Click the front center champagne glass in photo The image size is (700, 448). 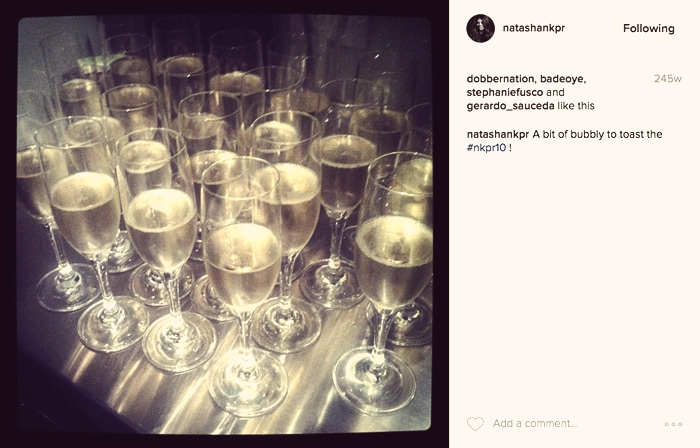click(x=243, y=286)
